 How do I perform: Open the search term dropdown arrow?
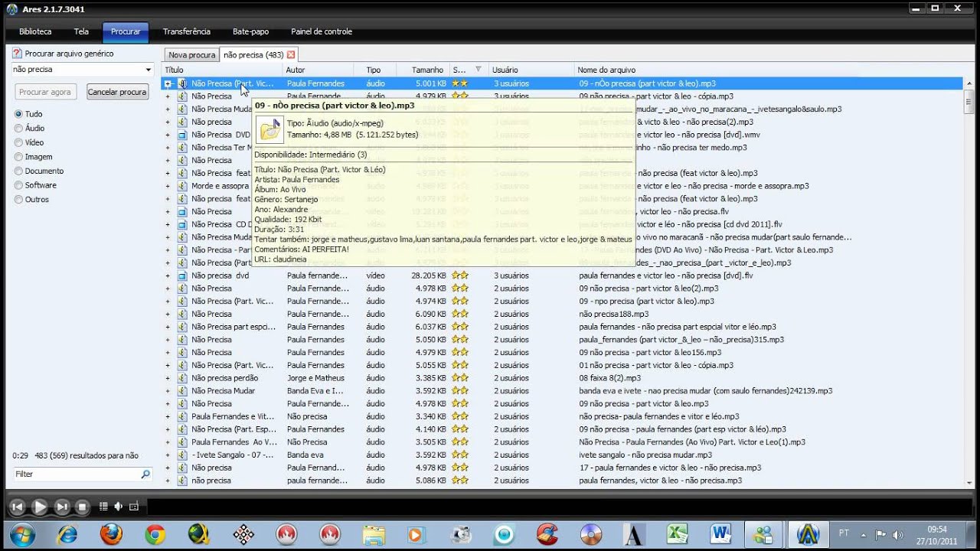[149, 70]
